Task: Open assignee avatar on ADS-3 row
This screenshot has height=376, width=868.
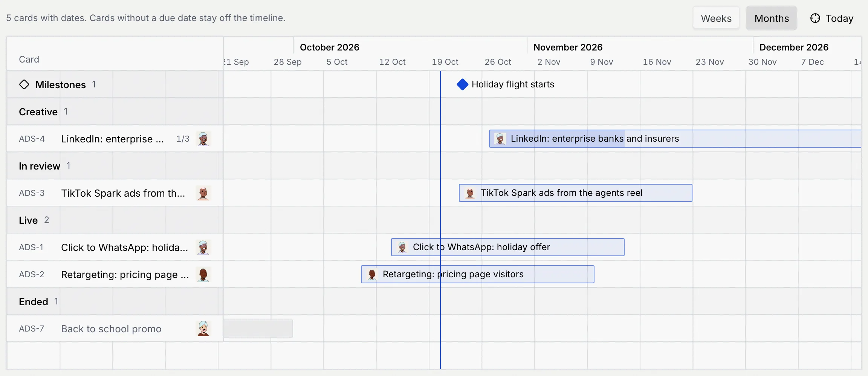Action: click(203, 193)
